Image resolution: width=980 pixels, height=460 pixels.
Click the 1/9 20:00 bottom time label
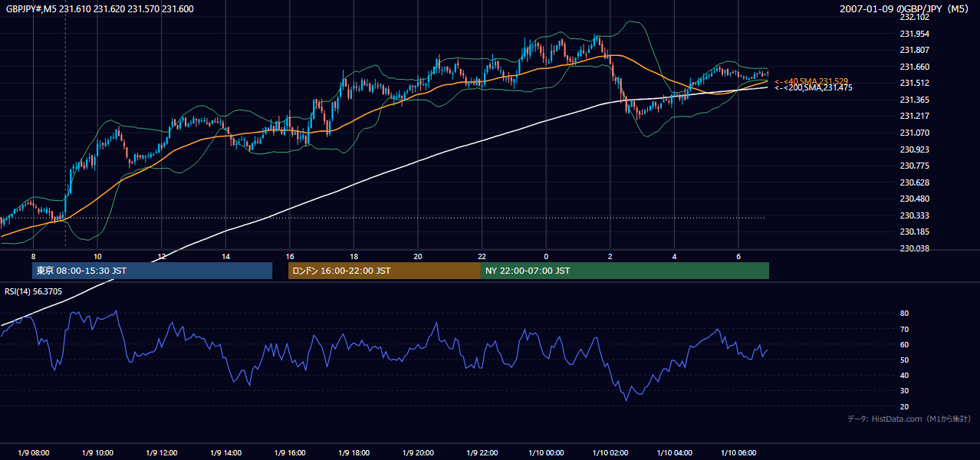(x=418, y=452)
